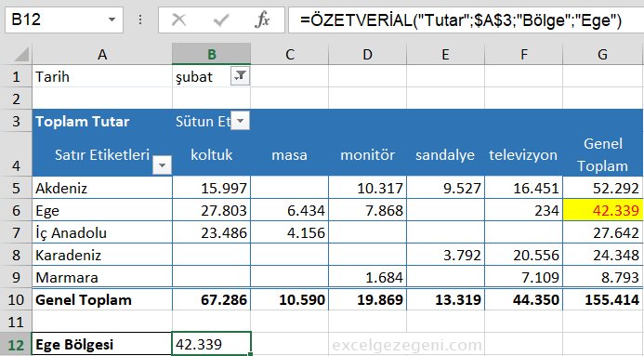Open the Sütun Etiketleri column filter dropdown
The image size is (644, 356).
(x=241, y=121)
